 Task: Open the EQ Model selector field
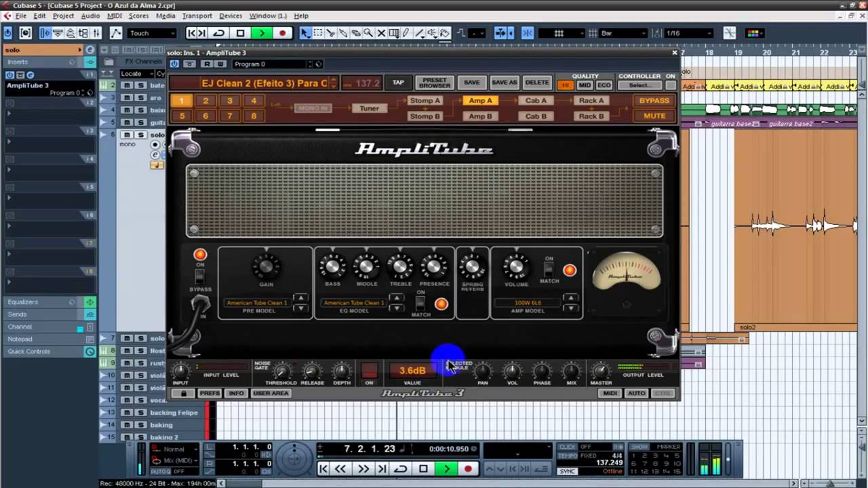(353, 303)
